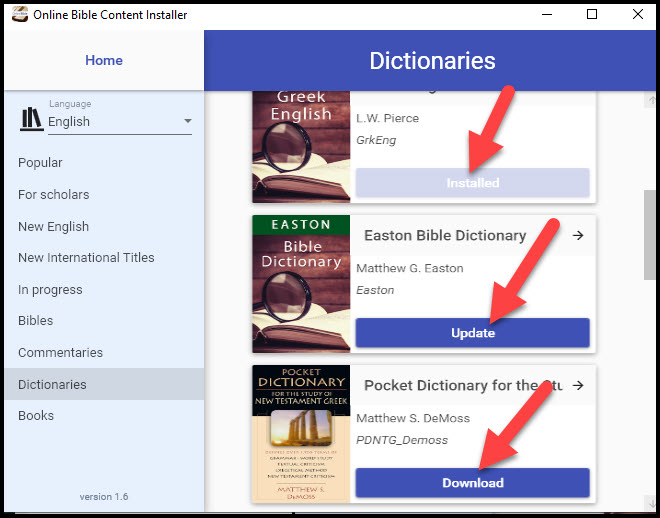
Task: Click author name Matthew S. DeMoss
Action: [x=413, y=418]
